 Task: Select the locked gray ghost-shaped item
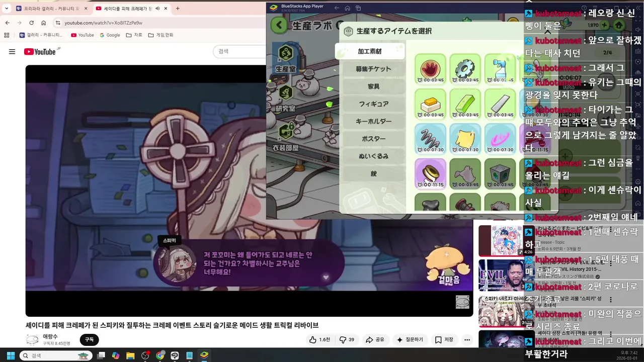pos(465,173)
